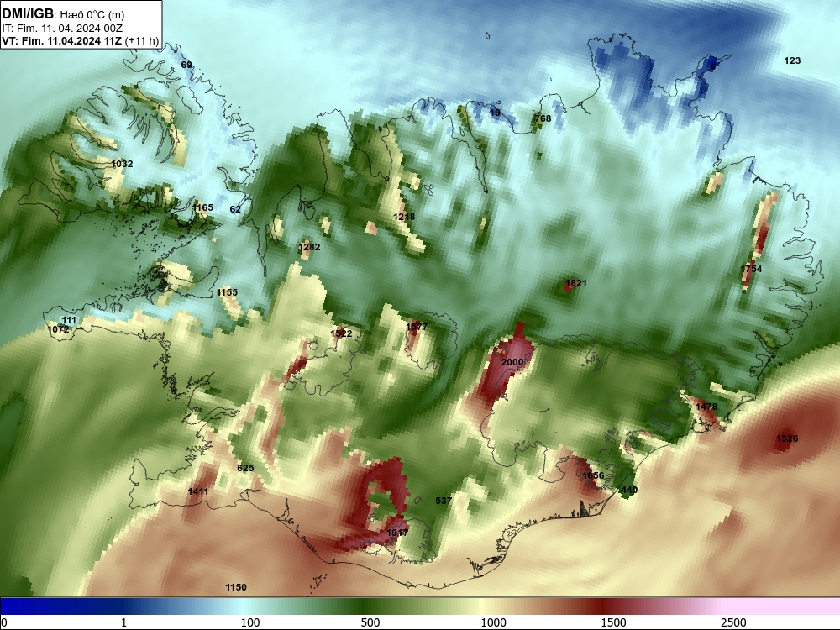840x630 pixels.
Task: Click the map value 1411
Action: [x=198, y=491]
